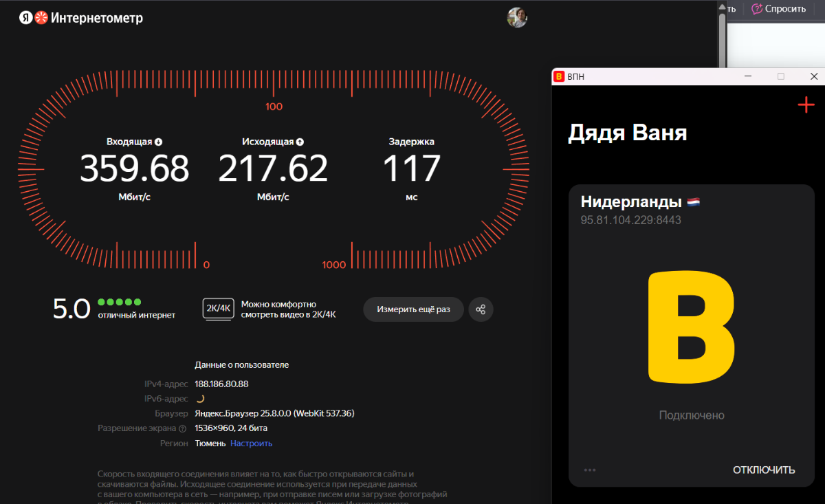Click the download arrow icon beside Входящая
This screenshot has width=825, height=504.
(x=159, y=142)
